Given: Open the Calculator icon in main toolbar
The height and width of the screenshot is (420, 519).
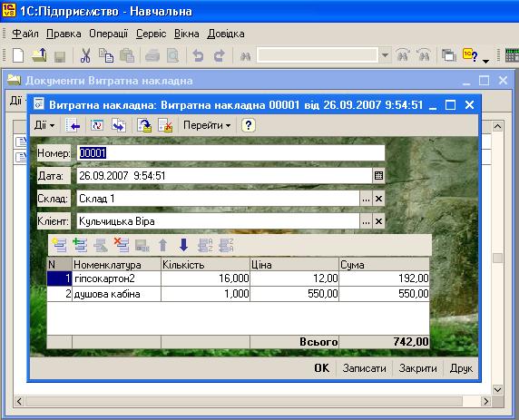Looking at the screenshot, I should (512, 55).
